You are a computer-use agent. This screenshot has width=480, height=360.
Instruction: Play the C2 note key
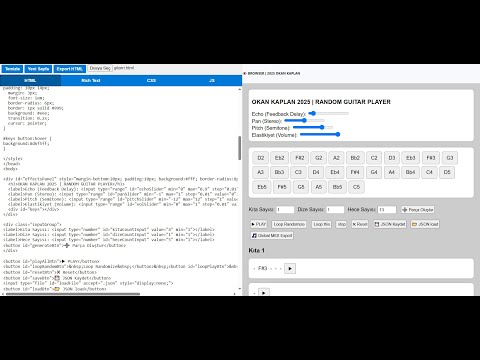click(374, 158)
